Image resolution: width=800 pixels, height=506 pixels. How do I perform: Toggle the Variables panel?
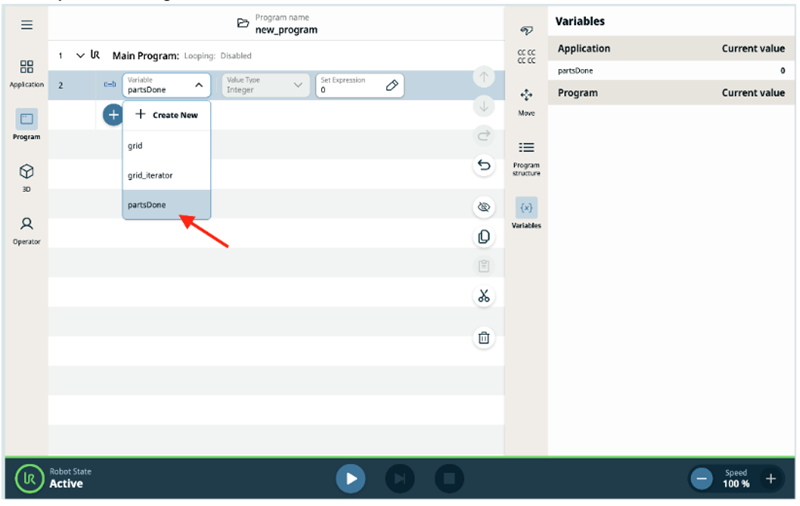pos(526,213)
